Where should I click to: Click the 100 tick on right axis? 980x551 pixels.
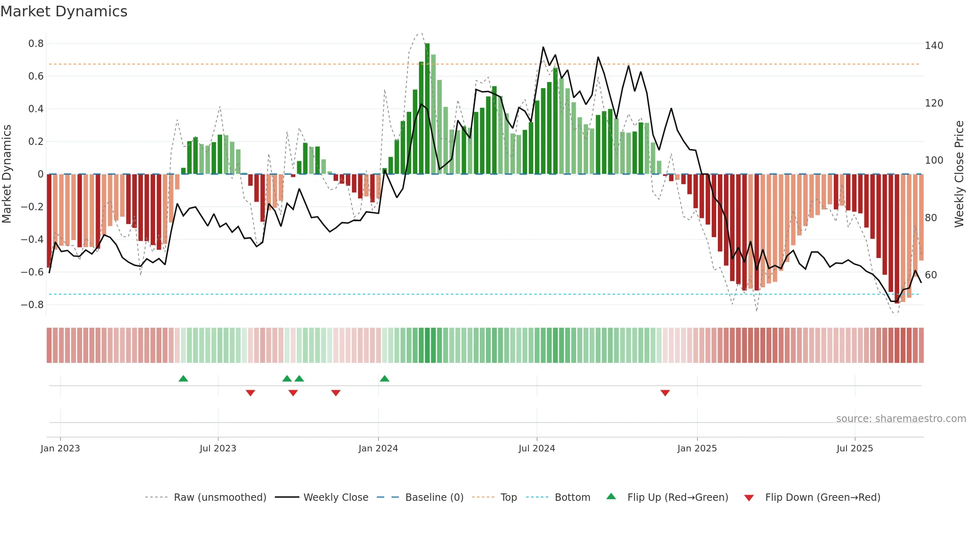(934, 160)
